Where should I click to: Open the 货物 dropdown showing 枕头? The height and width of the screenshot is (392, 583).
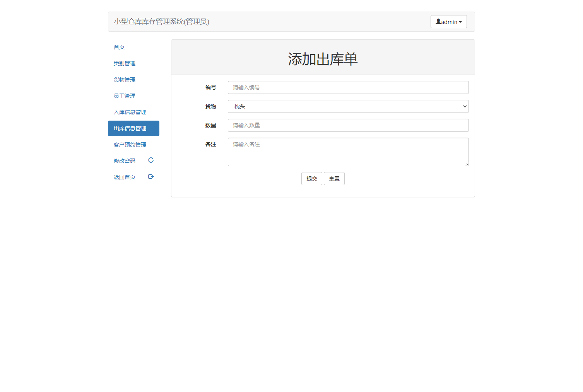tap(348, 106)
